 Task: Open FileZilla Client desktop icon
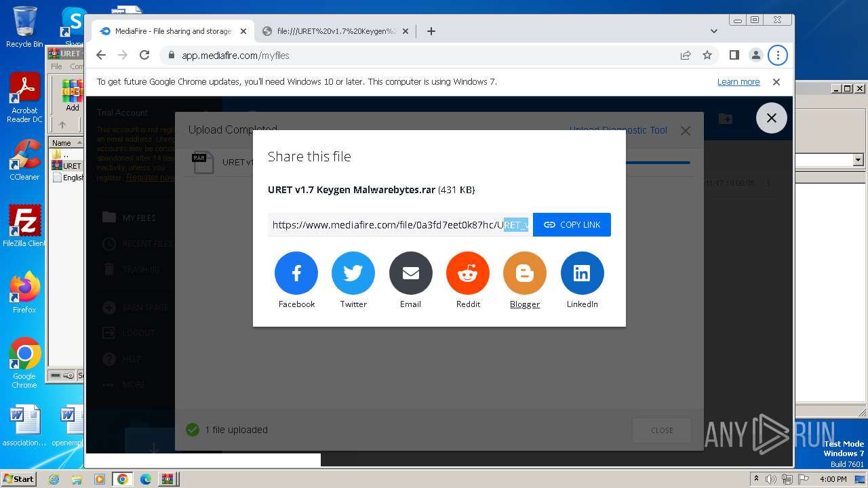point(24,226)
